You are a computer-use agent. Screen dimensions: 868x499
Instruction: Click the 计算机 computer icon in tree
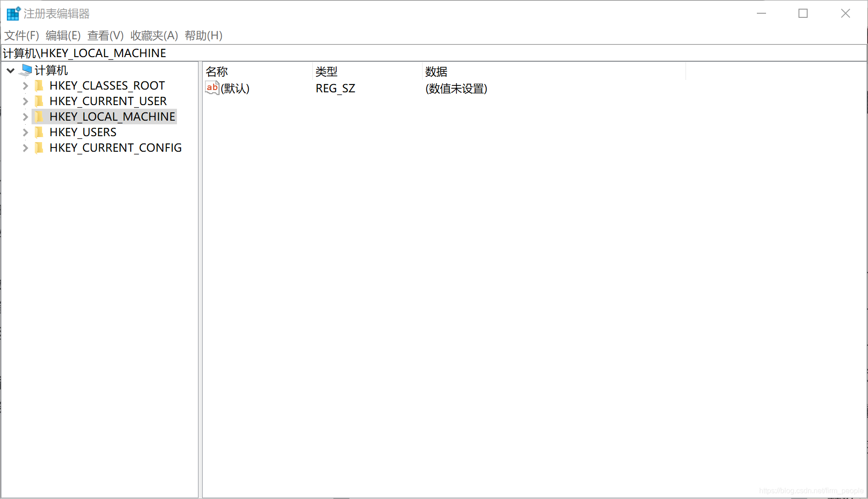[x=26, y=70]
